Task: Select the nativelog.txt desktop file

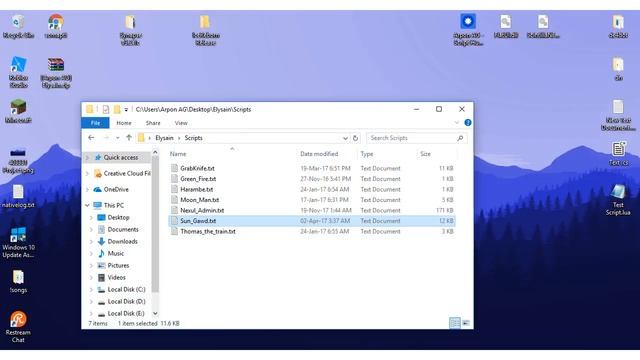Action: pyautogui.click(x=18, y=196)
